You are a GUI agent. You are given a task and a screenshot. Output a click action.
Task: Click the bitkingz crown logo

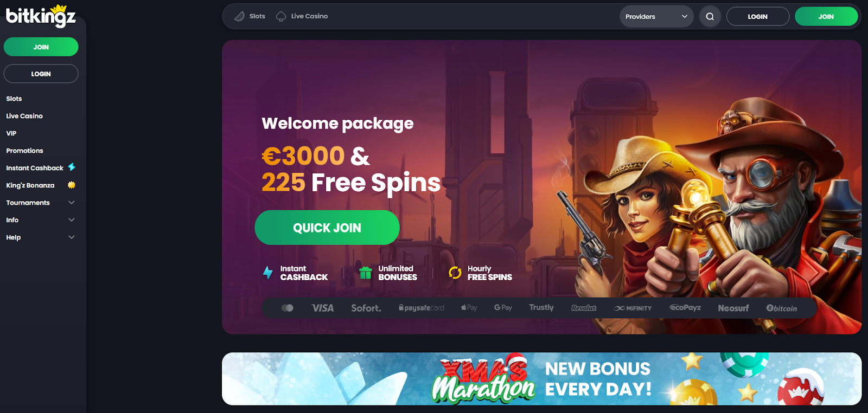pos(41,16)
